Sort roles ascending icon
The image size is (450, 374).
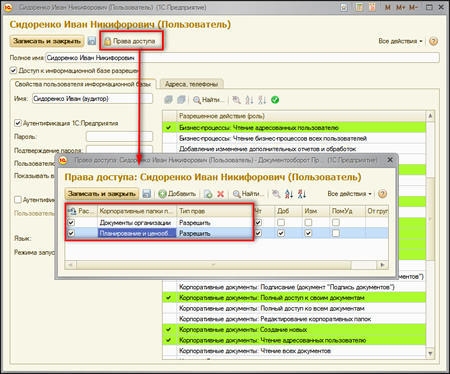coord(249,100)
